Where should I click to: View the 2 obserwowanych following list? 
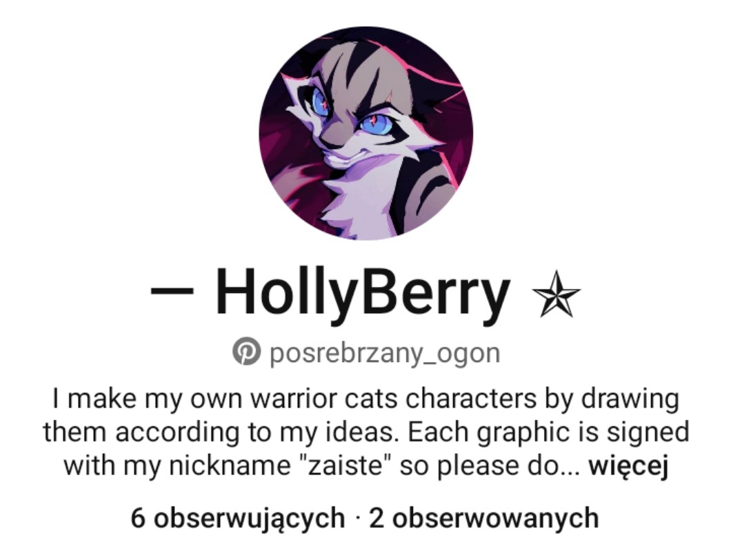click(x=484, y=518)
